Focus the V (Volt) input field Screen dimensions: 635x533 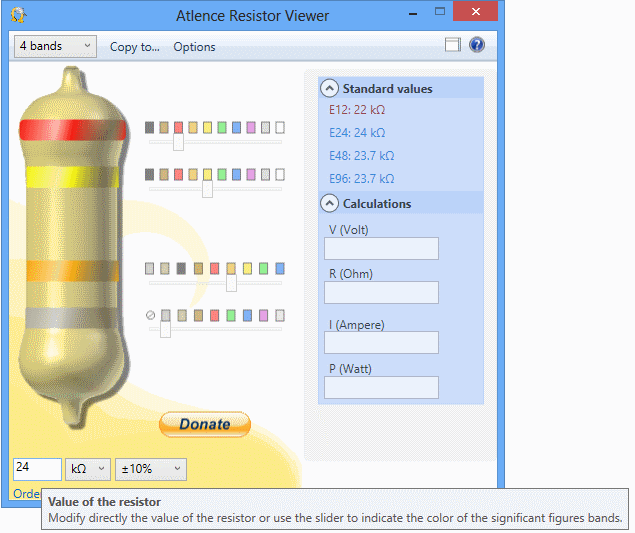click(x=381, y=248)
